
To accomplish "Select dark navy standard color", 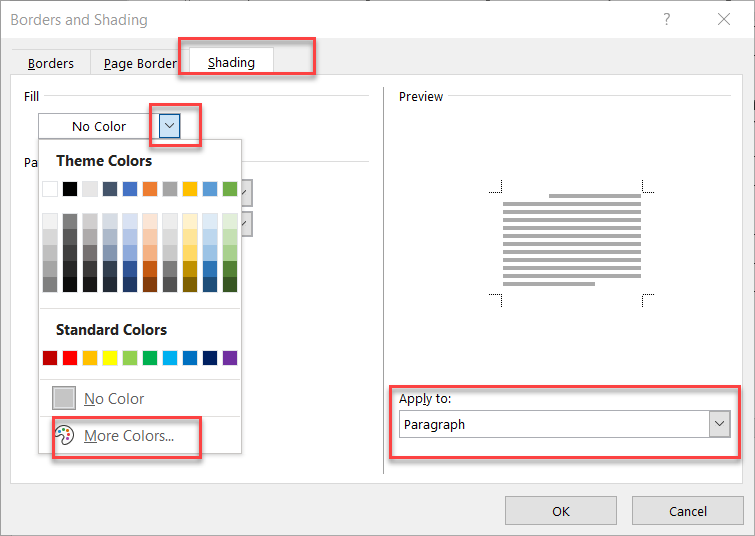I will (x=210, y=358).
